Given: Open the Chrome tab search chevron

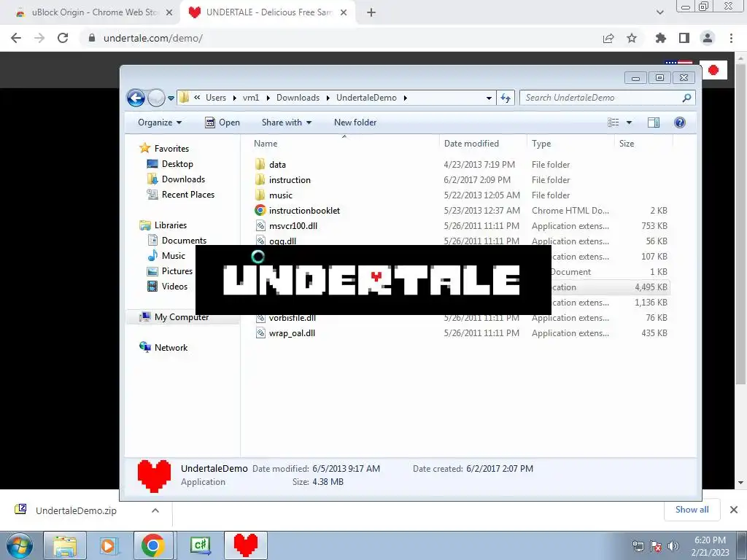Looking at the screenshot, I should pos(659,12).
